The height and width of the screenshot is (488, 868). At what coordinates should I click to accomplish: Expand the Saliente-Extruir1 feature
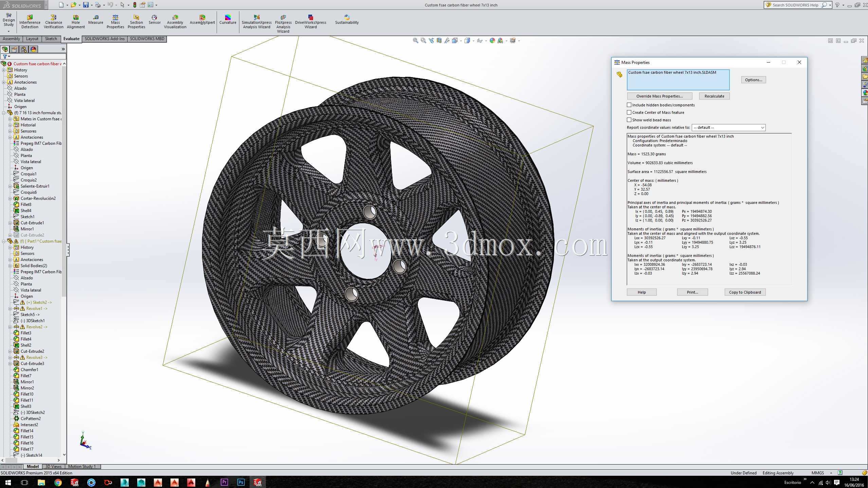10,186
